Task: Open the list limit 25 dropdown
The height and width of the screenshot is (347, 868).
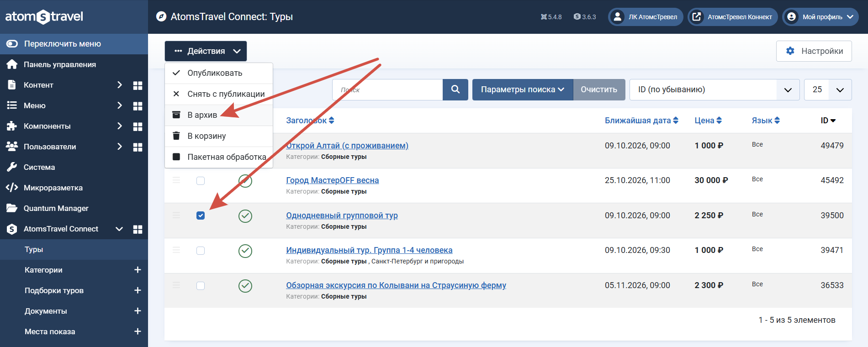Action: tap(828, 89)
